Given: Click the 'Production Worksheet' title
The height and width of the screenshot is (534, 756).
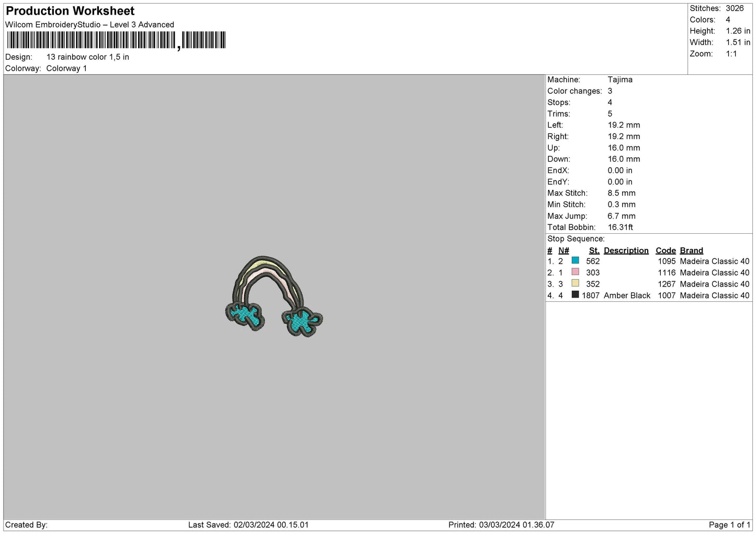Looking at the screenshot, I should (x=70, y=11).
